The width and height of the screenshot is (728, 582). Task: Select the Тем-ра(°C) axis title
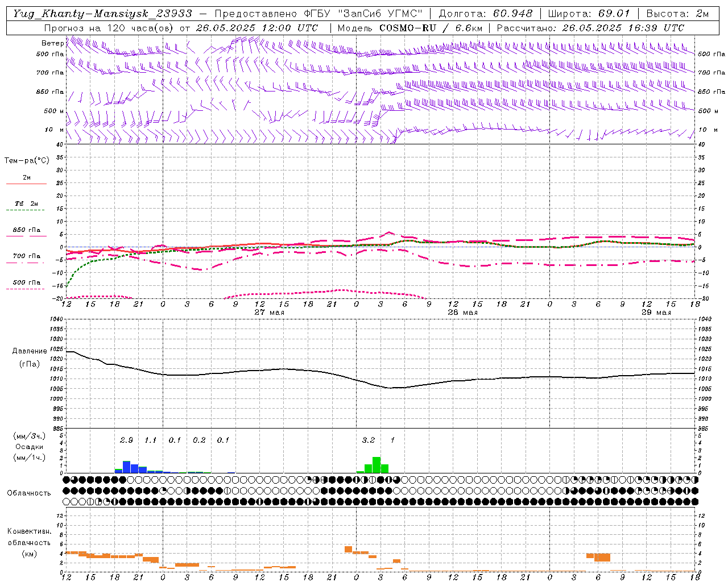pyautogui.click(x=27, y=161)
